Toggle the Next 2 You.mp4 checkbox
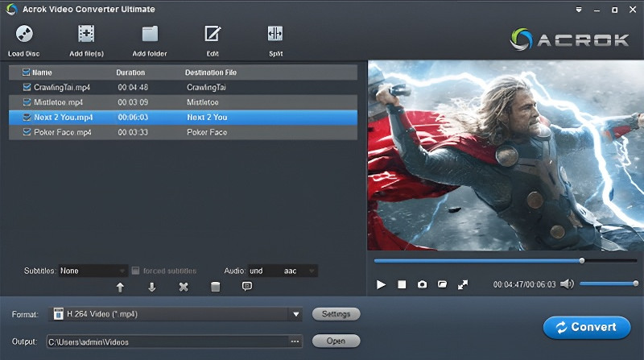Image resolution: width=644 pixels, height=360 pixels. pos(27,117)
